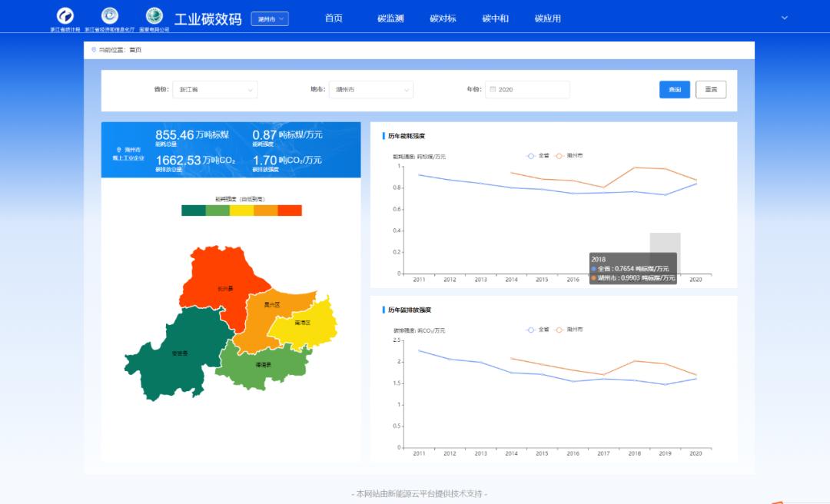Viewport: 830px width, 504px height.
Task: Click the 湖州市 location marker in blue panel
Action: click(118, 150)
